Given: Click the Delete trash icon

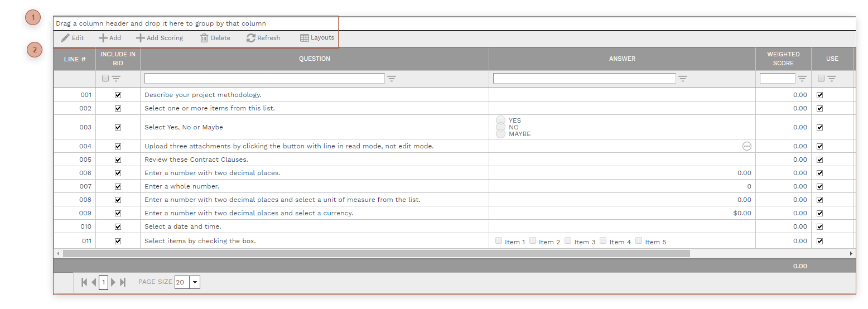Looking at the screenshot, I should (204, 38).
